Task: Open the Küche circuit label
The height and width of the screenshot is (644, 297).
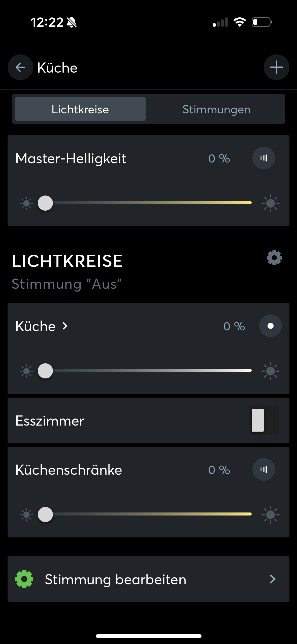Action: point(36,326)
